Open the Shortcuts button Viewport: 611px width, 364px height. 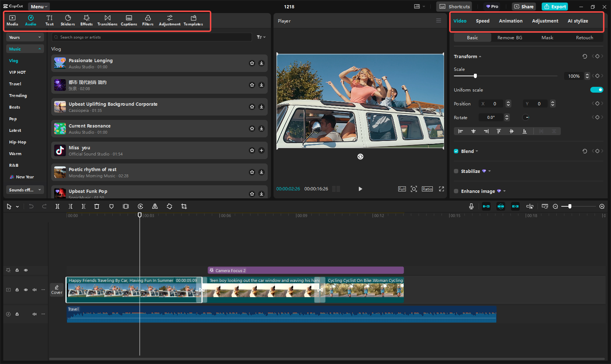click(x=454, y=7)
